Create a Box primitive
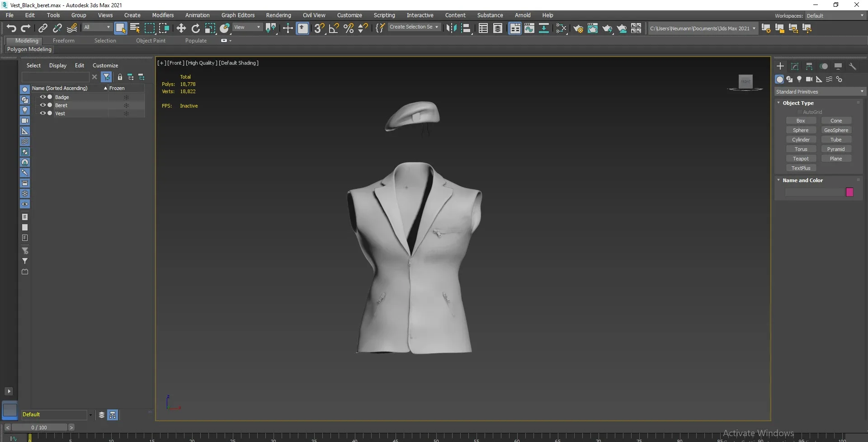Screen dimensions: 868x442 click(x=801, y=121)
